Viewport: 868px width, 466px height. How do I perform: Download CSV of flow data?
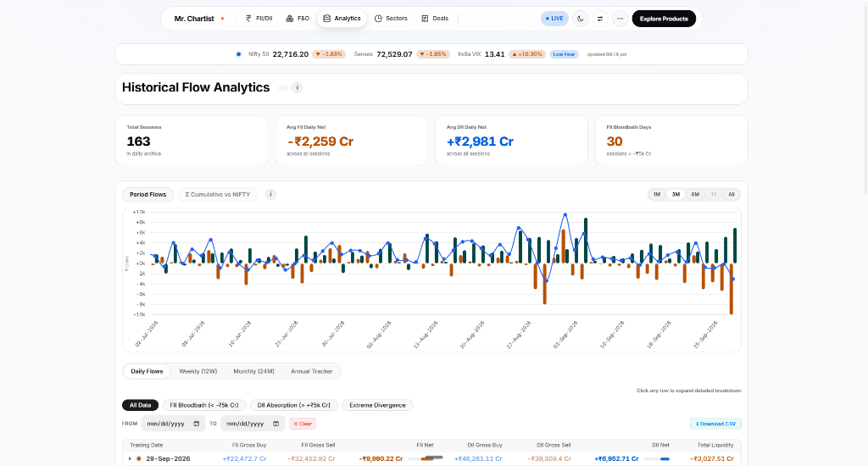point(715,424)
